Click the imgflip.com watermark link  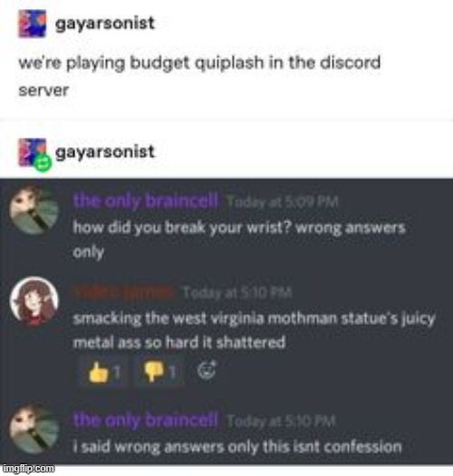(x=28, y=469)
